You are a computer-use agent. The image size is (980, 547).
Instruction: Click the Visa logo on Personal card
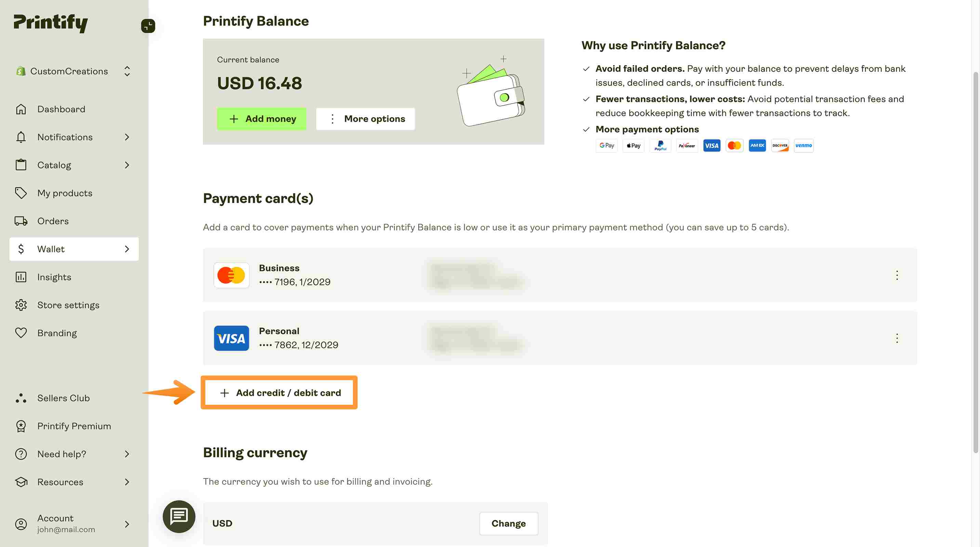[x=231, y=338]
